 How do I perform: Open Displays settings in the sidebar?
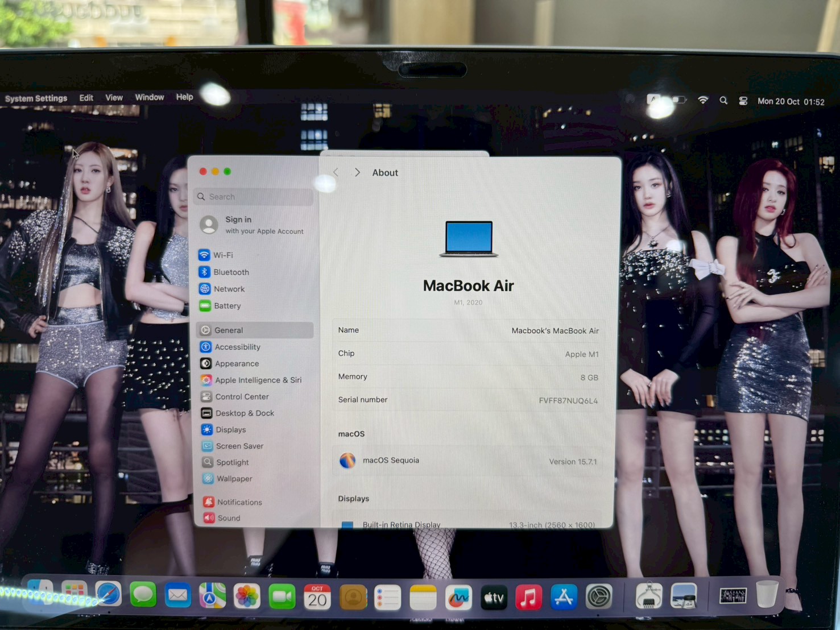[230, 429]
